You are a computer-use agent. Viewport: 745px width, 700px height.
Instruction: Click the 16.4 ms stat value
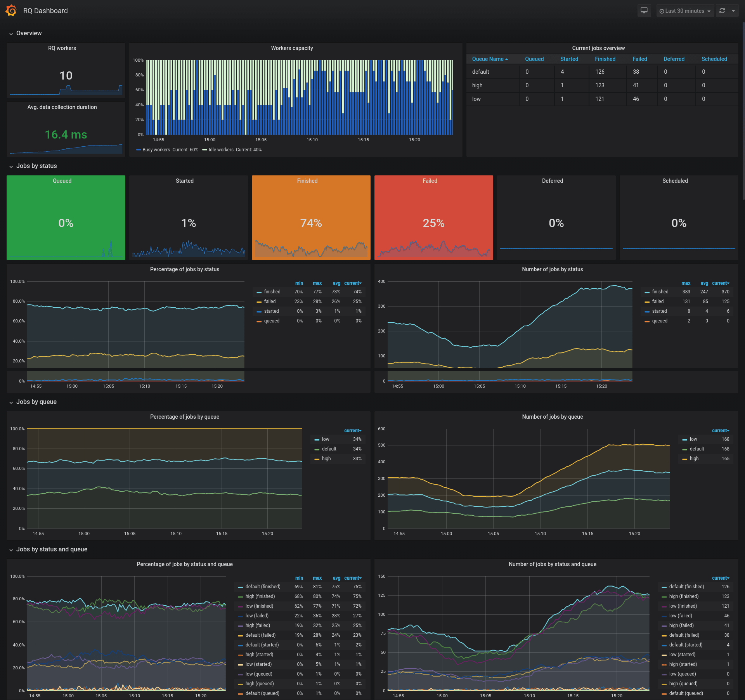point(66,135)
